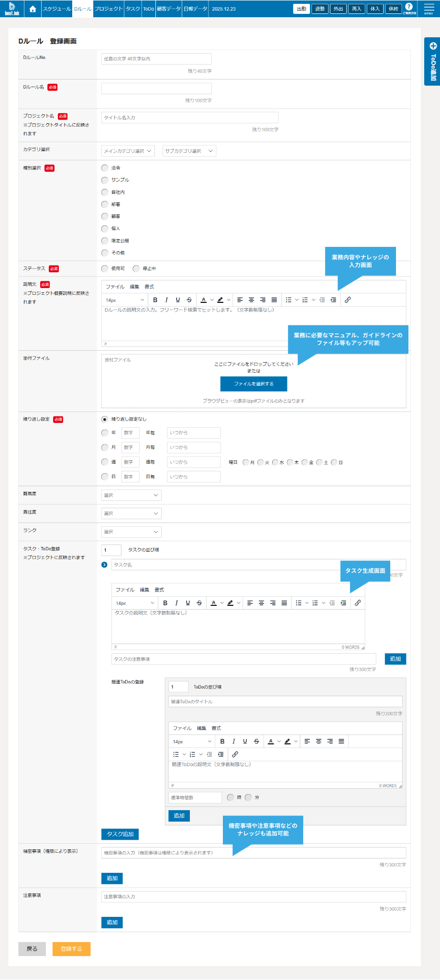
Task: Click the blue arrow icon beside the task name field
Action: 104,565
